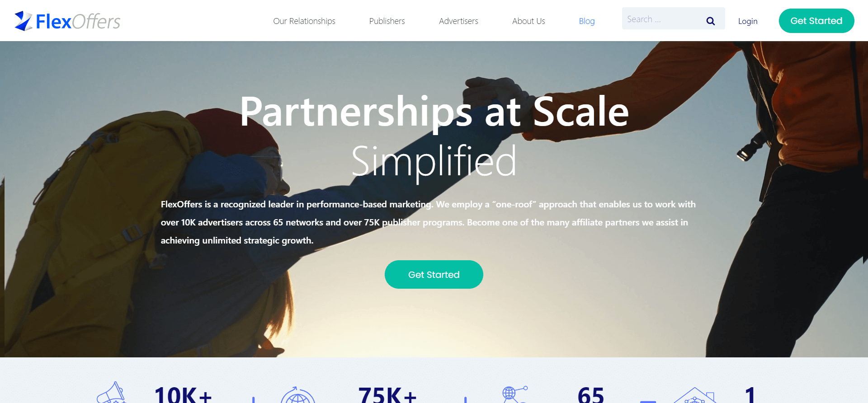Open the Login link

point(748,21)
